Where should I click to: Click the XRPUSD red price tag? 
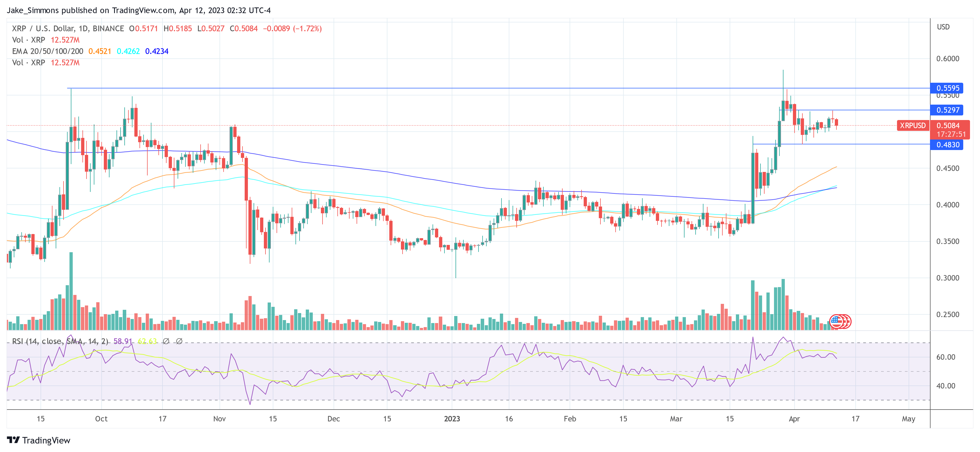pos(913,125)
